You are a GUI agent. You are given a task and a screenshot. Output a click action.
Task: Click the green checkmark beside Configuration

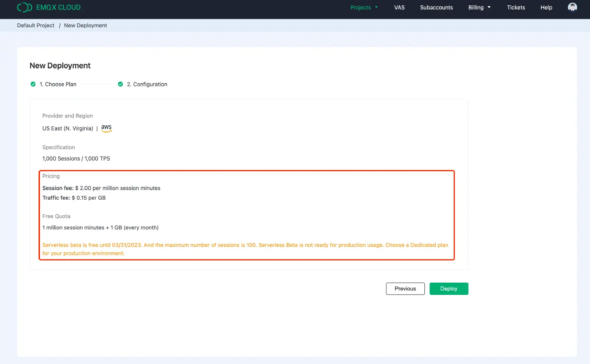pyautogui.click(x=120, y=84)
